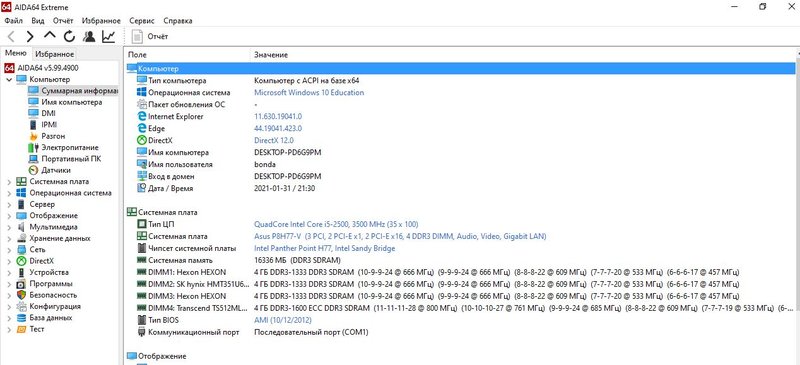The height and width of the screenshot is (365, 800).
Task: Expand the Системная плата tree node
Action: (9, 182)
